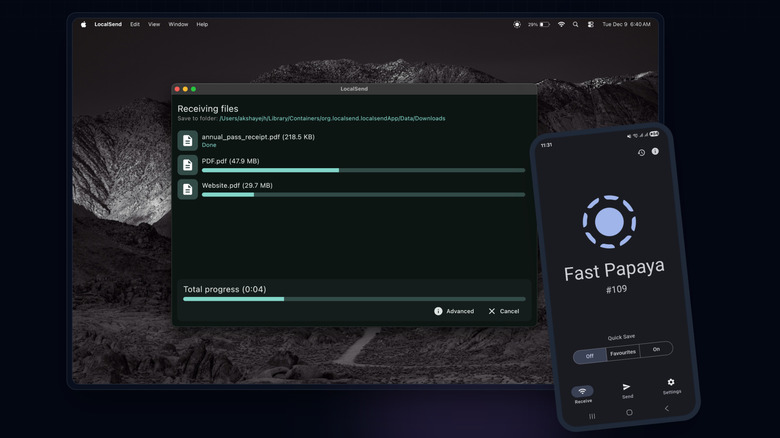Click the annual_pass_receipt.pdf file icon
The width and height of the screenshot is (780, 438).
[x=188, y=141]
